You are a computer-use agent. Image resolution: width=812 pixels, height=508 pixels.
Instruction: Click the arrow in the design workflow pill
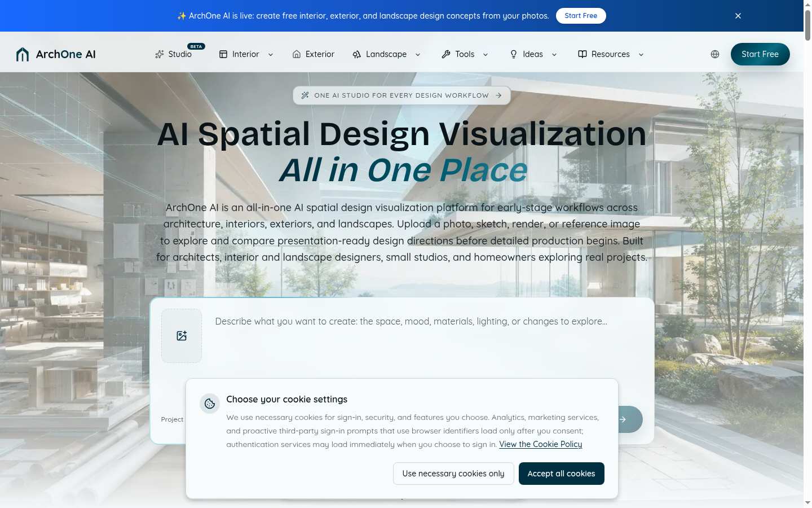498,95
